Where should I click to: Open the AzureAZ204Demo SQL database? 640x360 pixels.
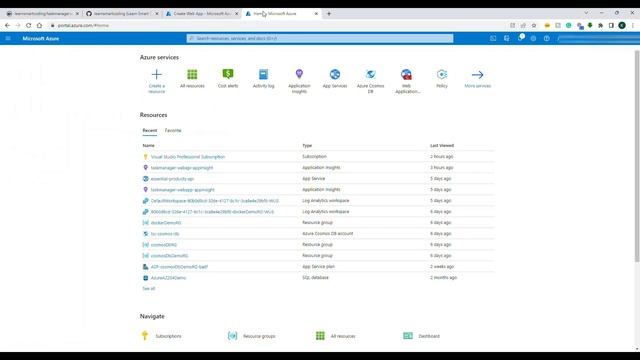(168, 278)
